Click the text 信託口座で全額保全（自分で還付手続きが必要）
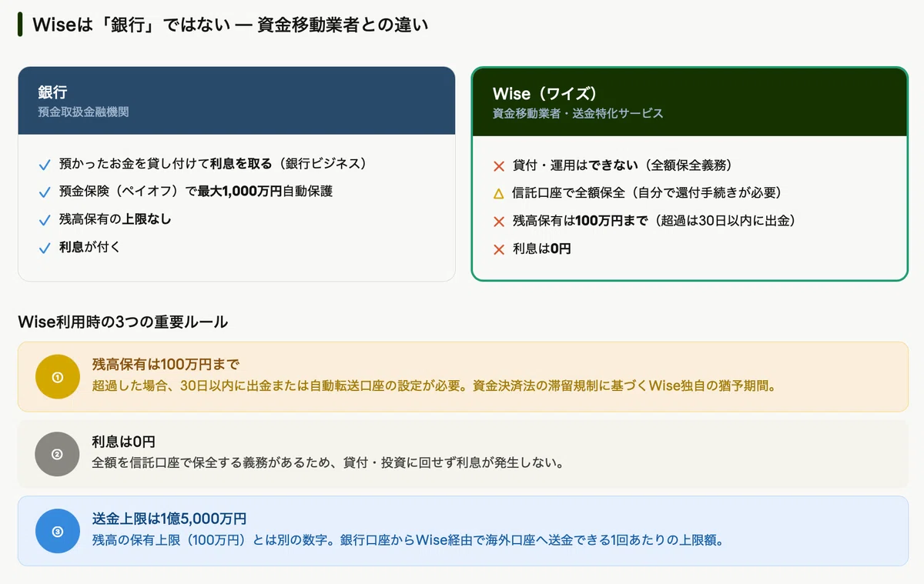Image resolution: width=924 pixels, height=584 pixels. (x=647, y=192)
